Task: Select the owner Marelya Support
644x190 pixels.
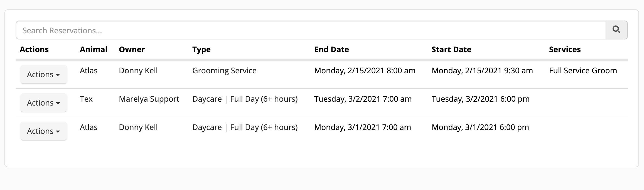Action: [x=149, y=99]
